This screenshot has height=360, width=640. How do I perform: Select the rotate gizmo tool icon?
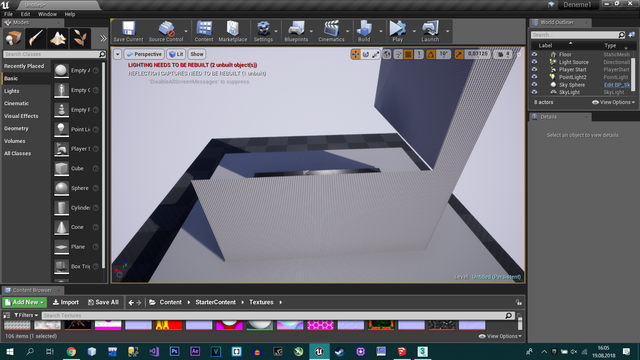tap(366, 54)
